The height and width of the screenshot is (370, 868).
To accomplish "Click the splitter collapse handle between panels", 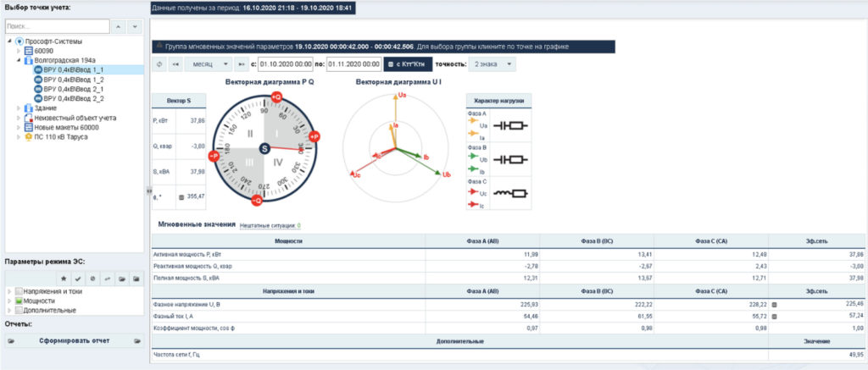I will 148,191.
